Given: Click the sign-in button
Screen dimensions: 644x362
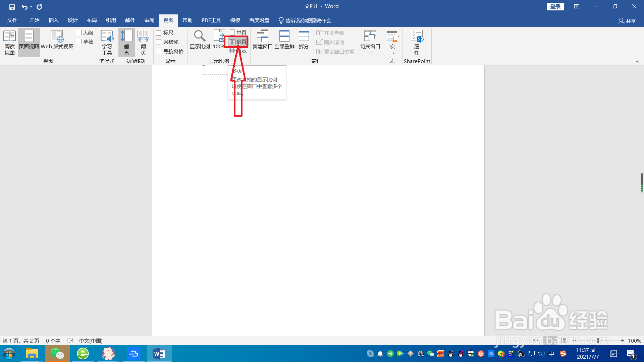Looking at the screenshot, I should tap(555, 7).
